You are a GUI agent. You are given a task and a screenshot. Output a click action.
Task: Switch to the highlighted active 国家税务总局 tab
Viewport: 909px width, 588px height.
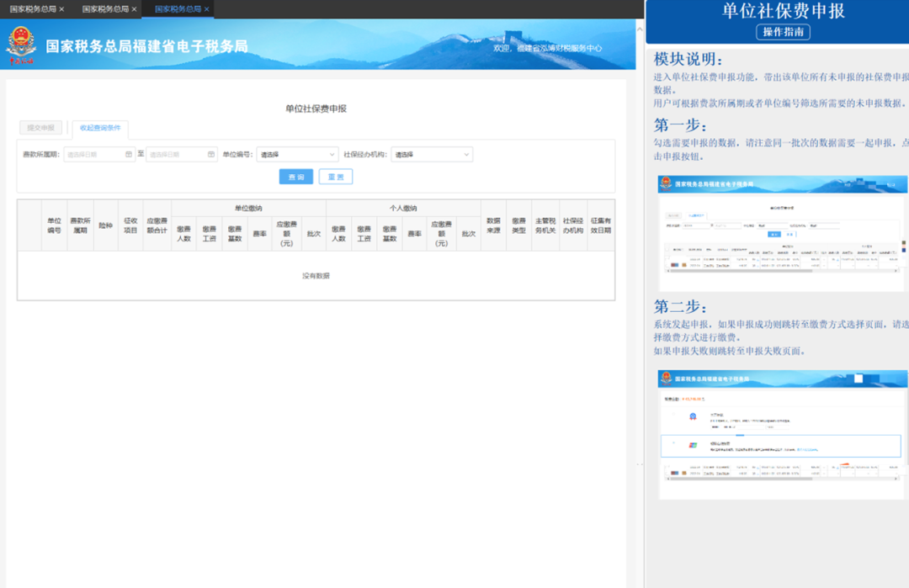pyautogui.click(x=178, y=9)
